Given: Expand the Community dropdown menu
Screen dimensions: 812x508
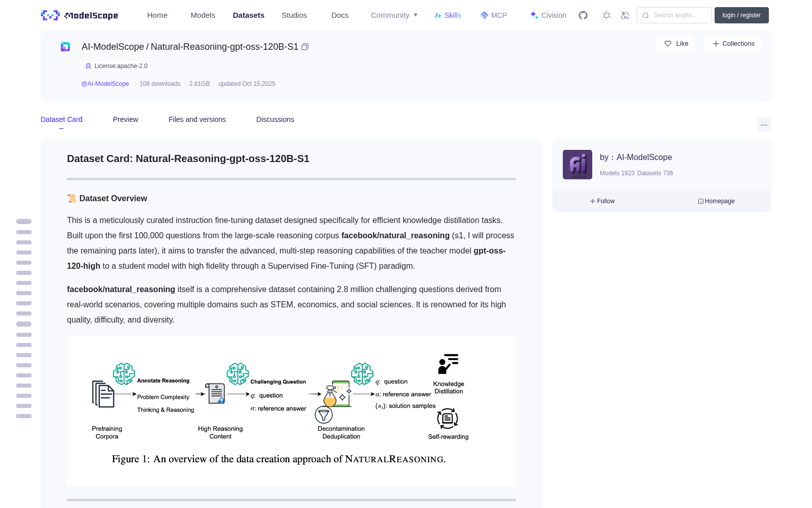Looking at the screenshot, I should coord(394,15).
